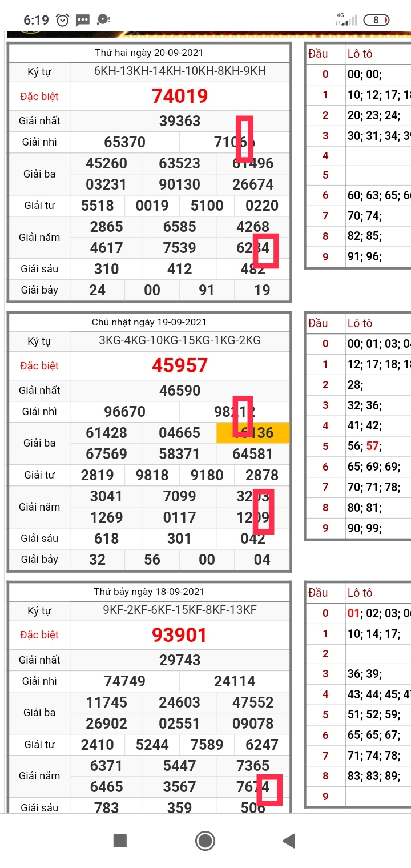Screen dimensions: 411x868
Task: Go back using the triangle navigation button
Action: (x=289, y=841)
